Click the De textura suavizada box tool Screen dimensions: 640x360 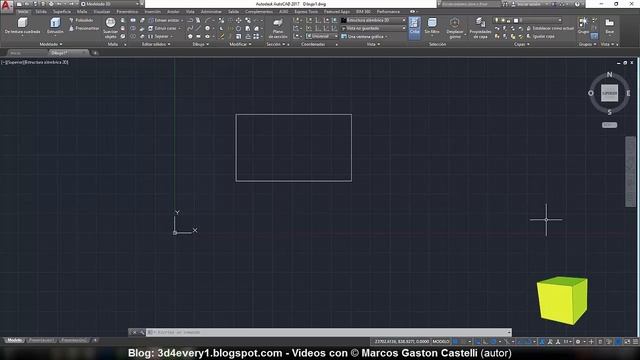click(x=22, y=25)
